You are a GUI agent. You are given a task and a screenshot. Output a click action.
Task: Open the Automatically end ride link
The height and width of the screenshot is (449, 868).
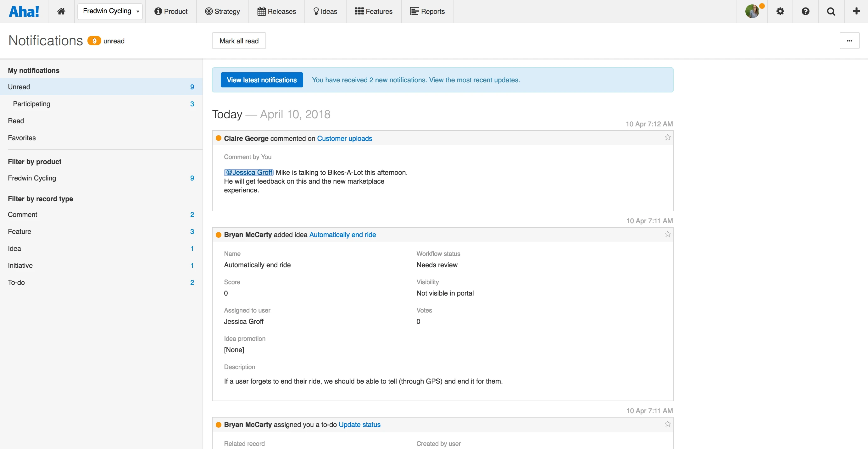click(342, 235)
